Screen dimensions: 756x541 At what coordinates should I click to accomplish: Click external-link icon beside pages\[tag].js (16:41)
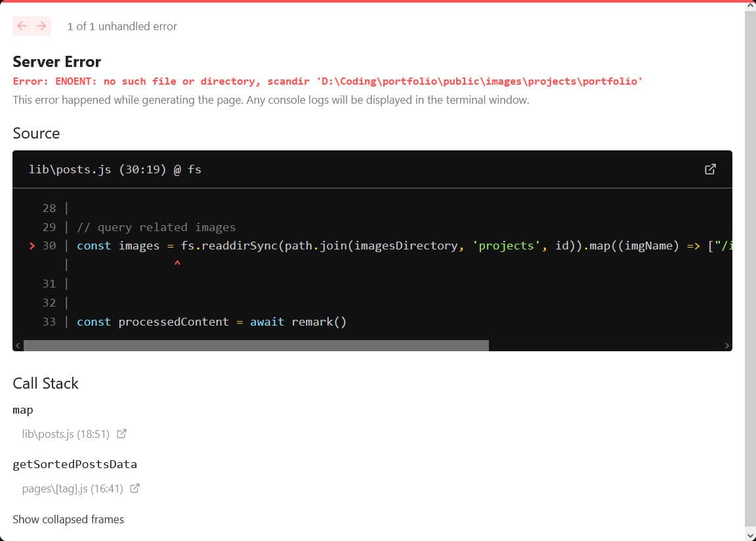[135, 488]
